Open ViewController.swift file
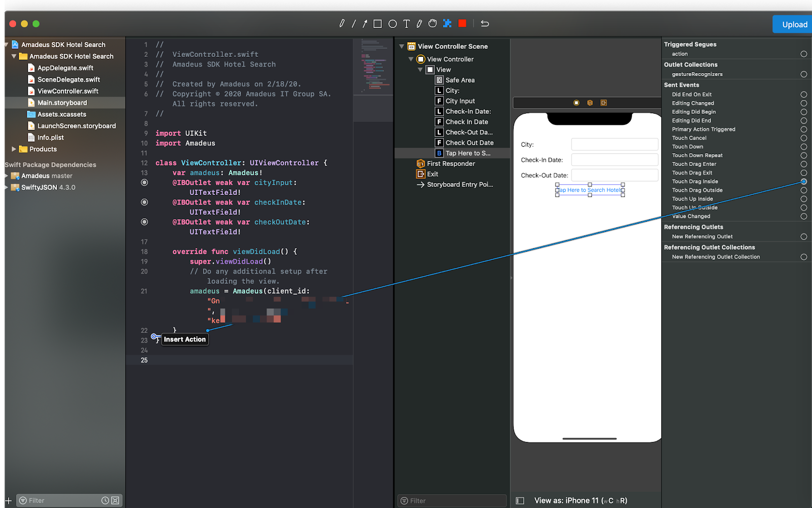Screen dimensions: 812x508 coord(68,91)
